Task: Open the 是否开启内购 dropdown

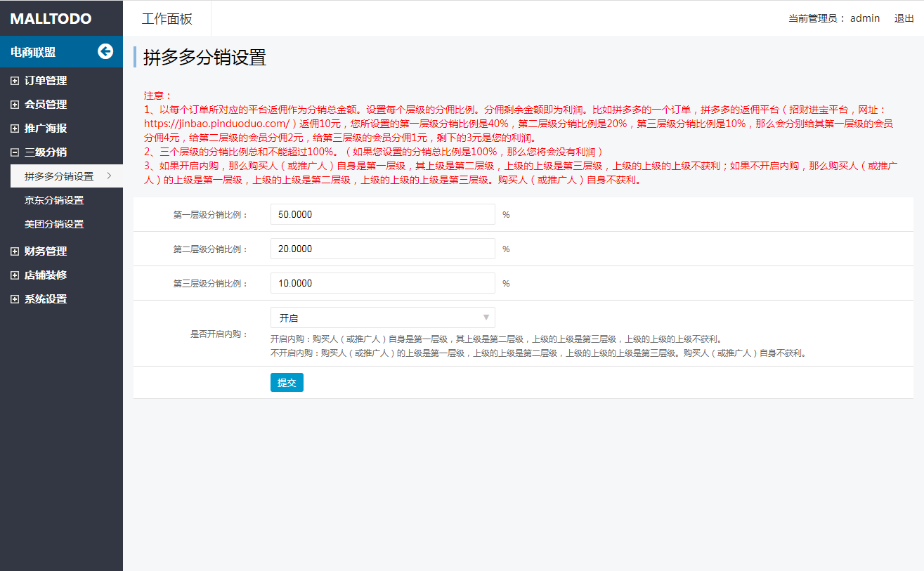Action: (383, 317)
